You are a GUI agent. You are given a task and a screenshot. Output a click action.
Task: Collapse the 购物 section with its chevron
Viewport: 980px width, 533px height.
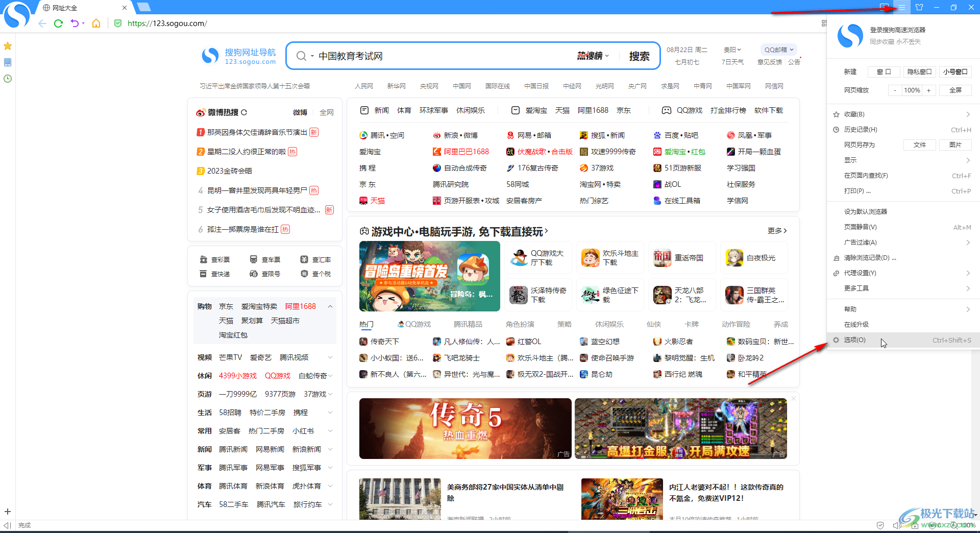pos(331,306)
